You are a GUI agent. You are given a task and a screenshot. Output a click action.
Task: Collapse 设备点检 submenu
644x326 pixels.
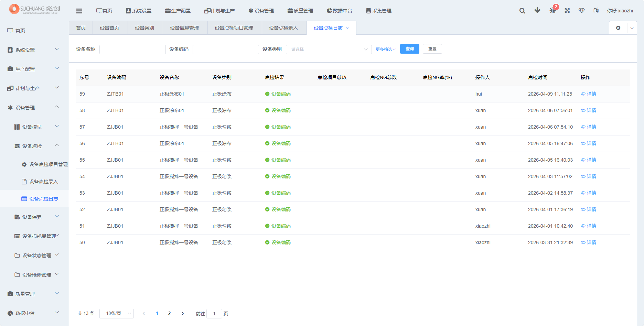[x=34, y=146]
